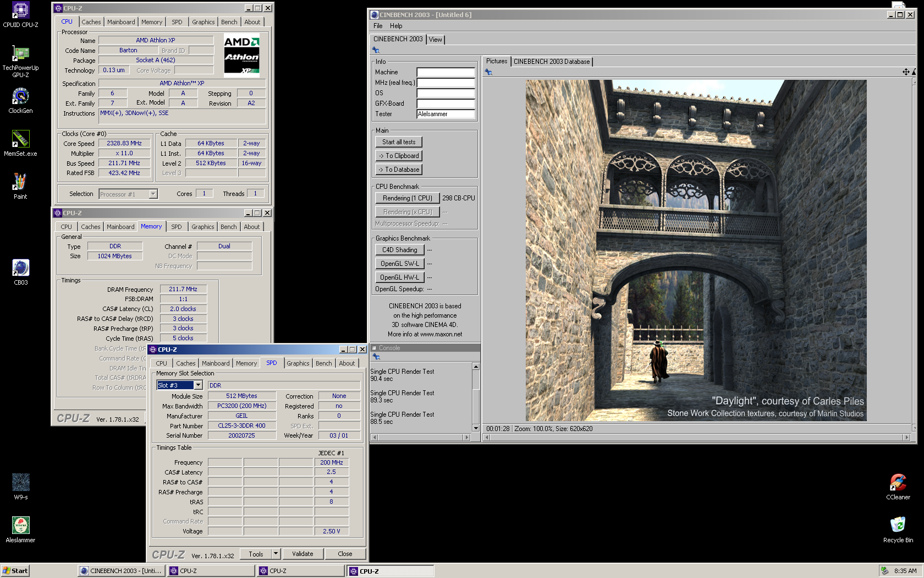
Task: Click the Tester field containing Alelsammer
Action: pos(446,114)
